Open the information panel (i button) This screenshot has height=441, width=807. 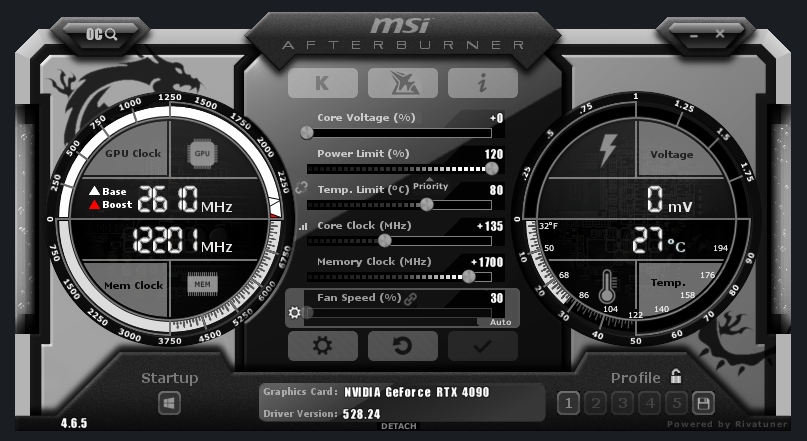point(482,83)
